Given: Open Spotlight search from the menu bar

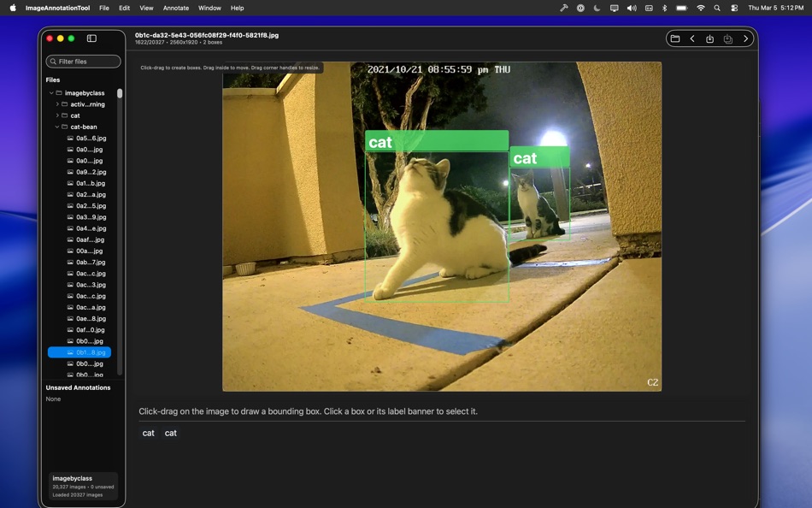Looking at the screenshot, I should click(717, 8).
